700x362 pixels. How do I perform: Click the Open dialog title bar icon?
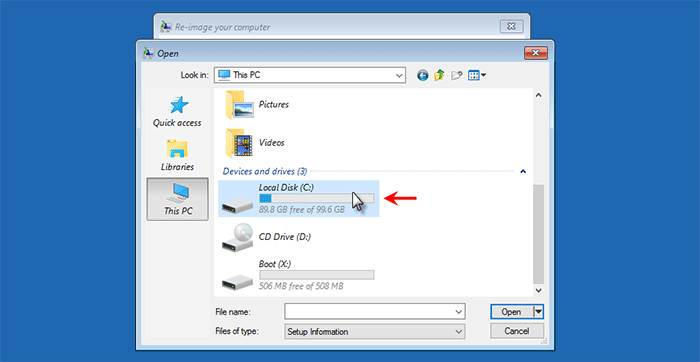click(148, 54)
